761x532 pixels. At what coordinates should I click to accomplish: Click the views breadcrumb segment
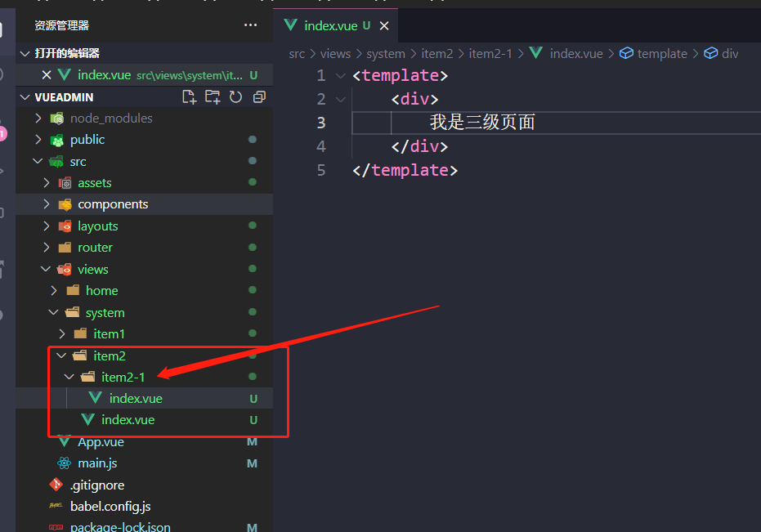click(335, 53)
